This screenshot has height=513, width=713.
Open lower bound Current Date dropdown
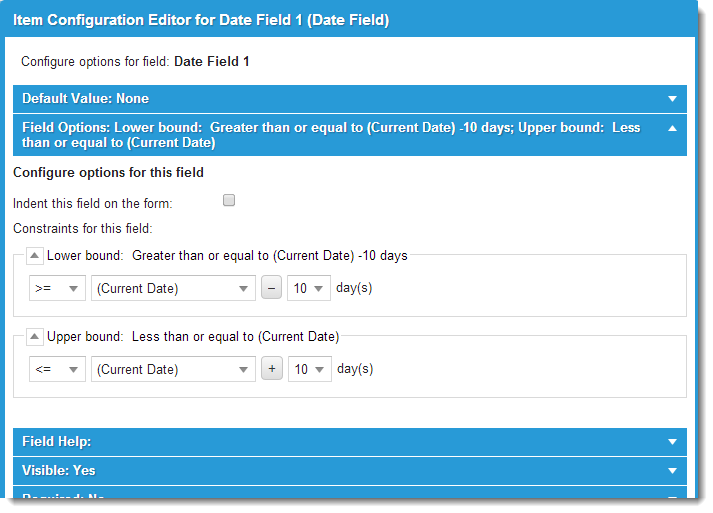pyautogui.click(x=173, y=288)
